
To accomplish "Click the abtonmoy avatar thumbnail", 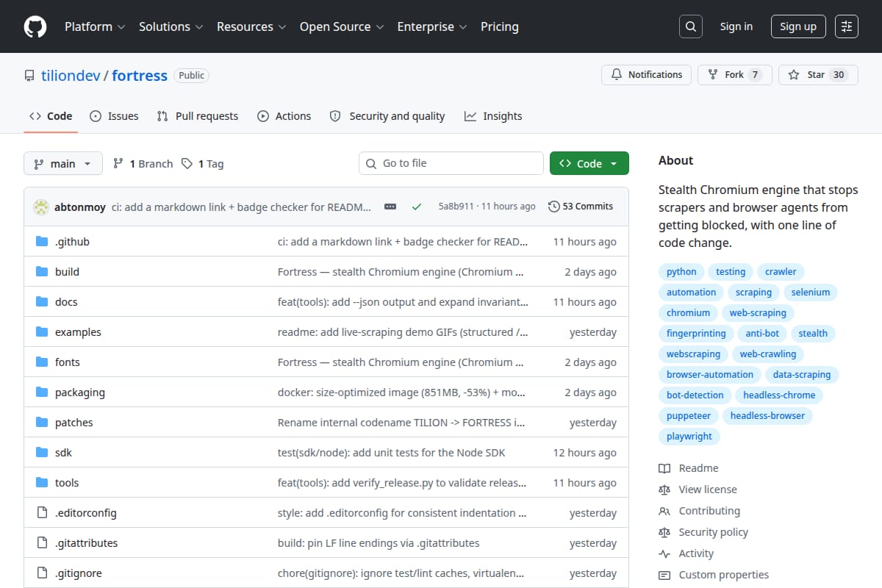I will [41, 207].
